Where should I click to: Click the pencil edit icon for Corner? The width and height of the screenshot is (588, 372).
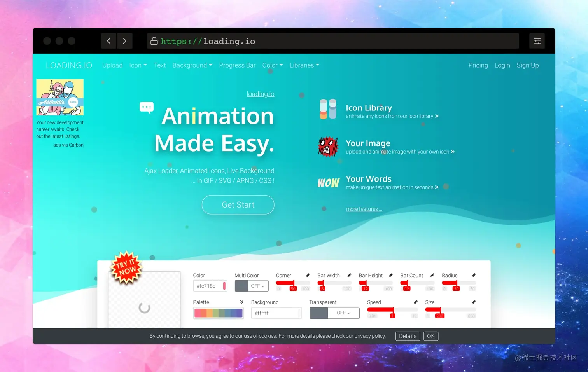point(308,275)
